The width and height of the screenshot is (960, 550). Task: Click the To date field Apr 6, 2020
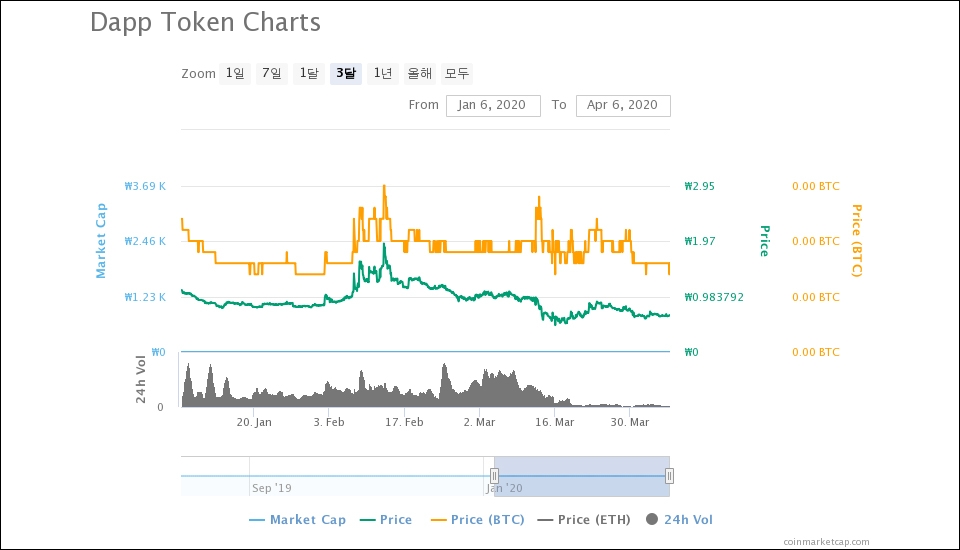623,105
